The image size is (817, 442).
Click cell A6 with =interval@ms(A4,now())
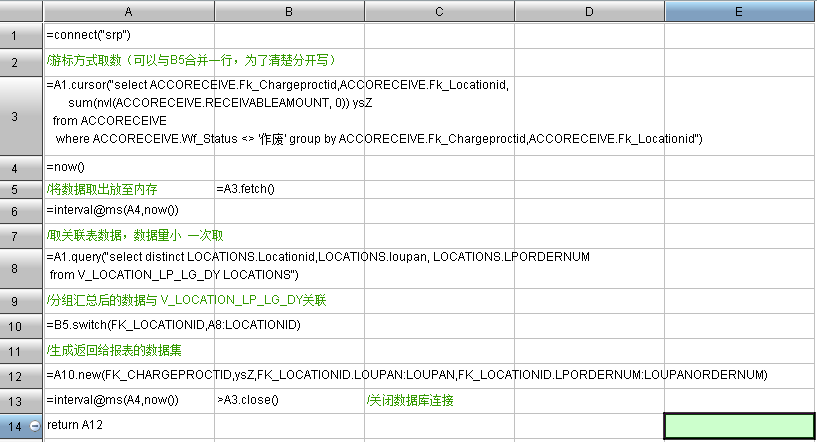[x=129, y=211]
